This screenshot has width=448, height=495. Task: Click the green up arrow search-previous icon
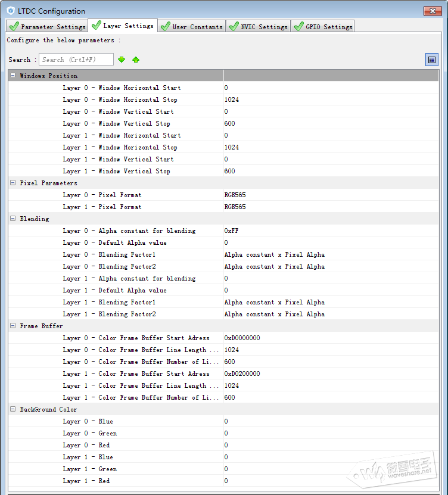click(x=136, y=60)
